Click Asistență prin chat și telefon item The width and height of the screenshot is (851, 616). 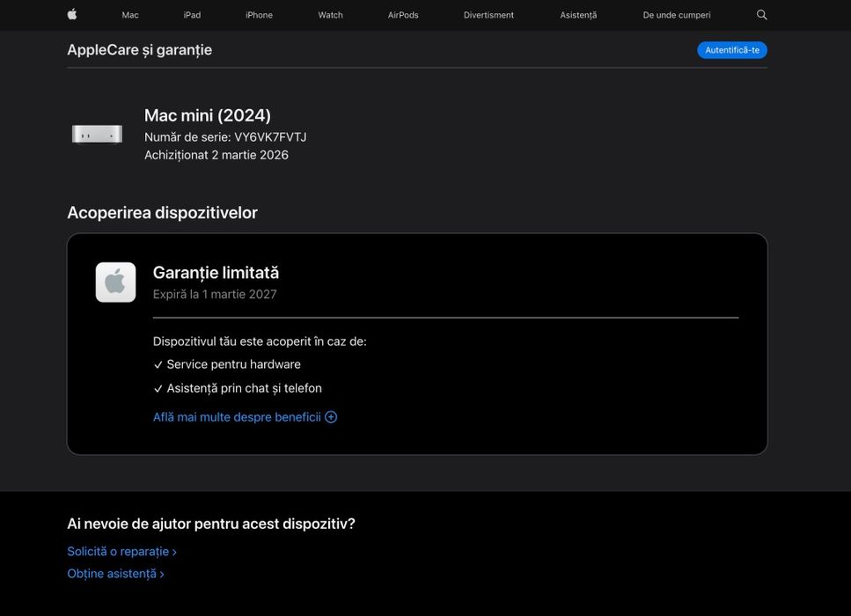point(238,388)
